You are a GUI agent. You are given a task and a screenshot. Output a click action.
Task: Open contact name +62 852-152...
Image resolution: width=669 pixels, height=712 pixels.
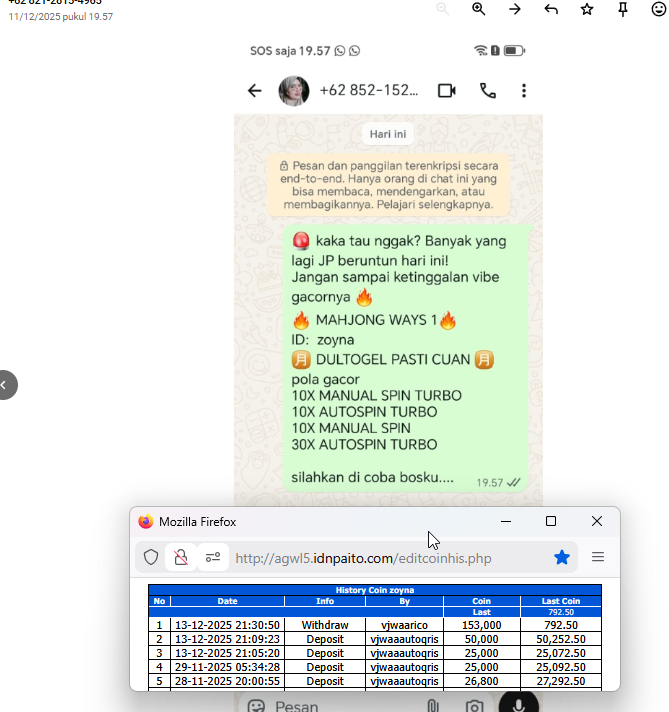point(369,90)
